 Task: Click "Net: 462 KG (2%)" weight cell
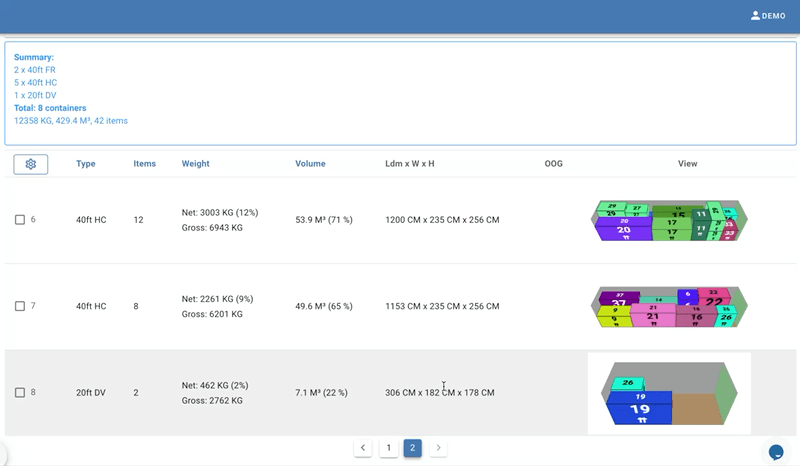[x=215, y=385]
